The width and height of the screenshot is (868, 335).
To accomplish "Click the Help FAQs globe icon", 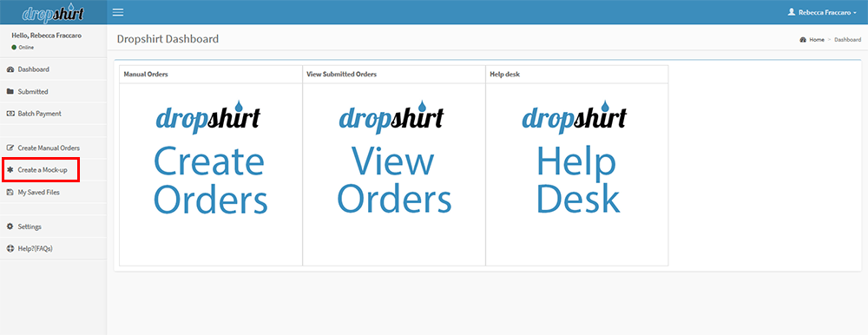I will (x=10, y=248).
